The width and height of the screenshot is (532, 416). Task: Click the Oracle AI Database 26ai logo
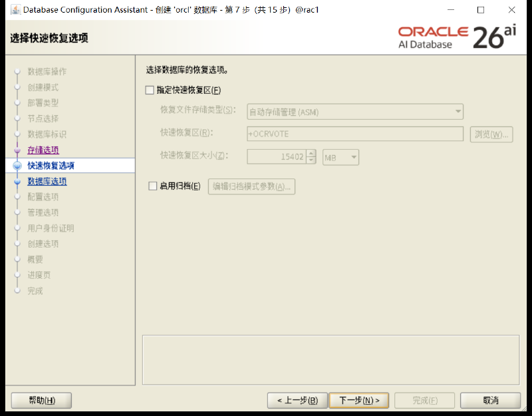pyautogui.click(x=457, y=37)
